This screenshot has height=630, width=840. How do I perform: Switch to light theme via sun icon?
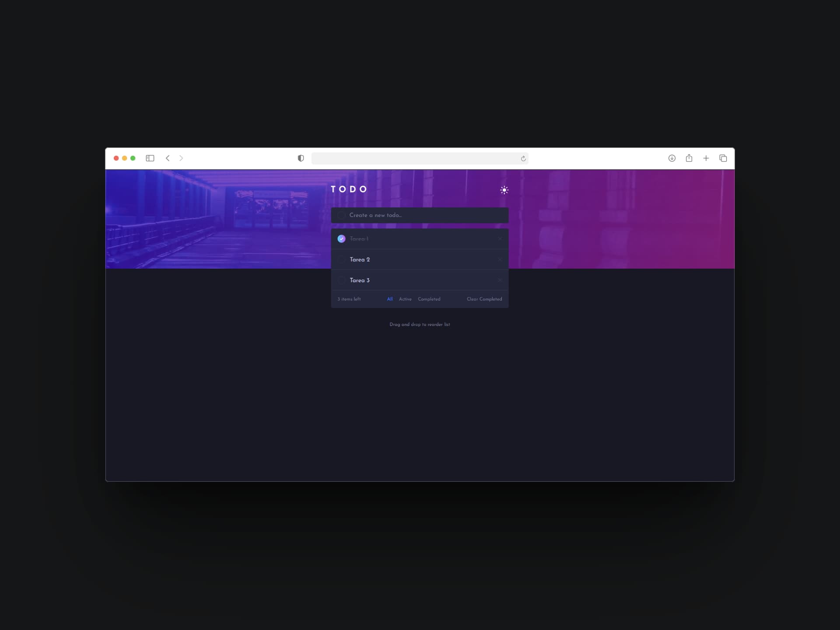point(504,190)
